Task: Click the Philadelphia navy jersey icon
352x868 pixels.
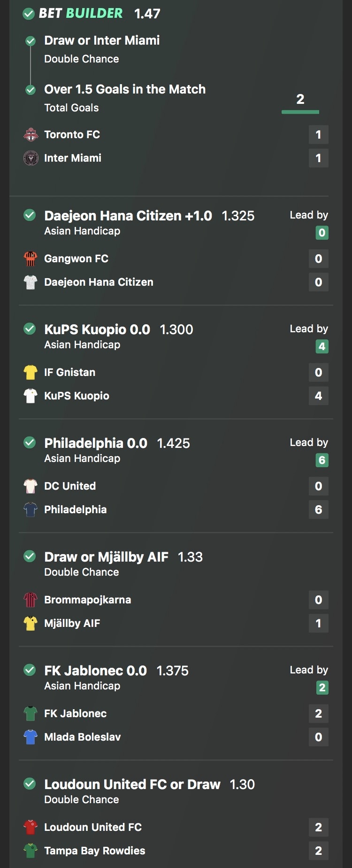Action: click(x=31, y=509)
